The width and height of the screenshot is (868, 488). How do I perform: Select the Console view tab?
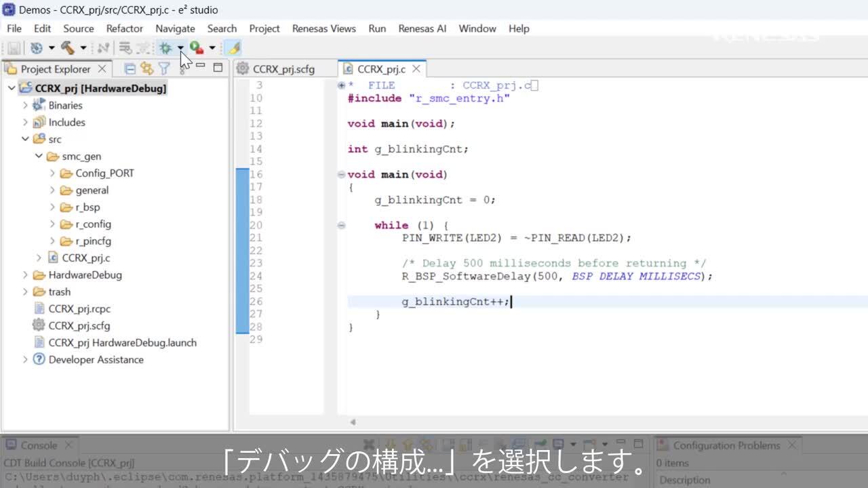click(x=40, y=445)
